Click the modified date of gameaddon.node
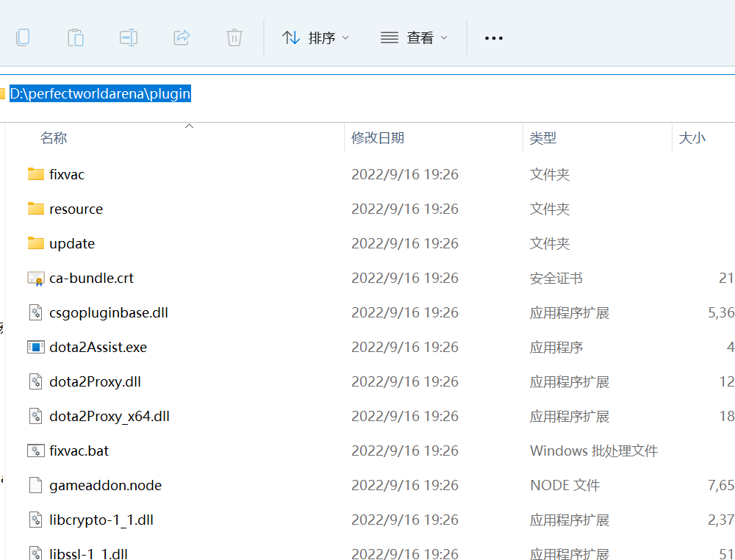The image size is (735, 560). coord(405,486)
